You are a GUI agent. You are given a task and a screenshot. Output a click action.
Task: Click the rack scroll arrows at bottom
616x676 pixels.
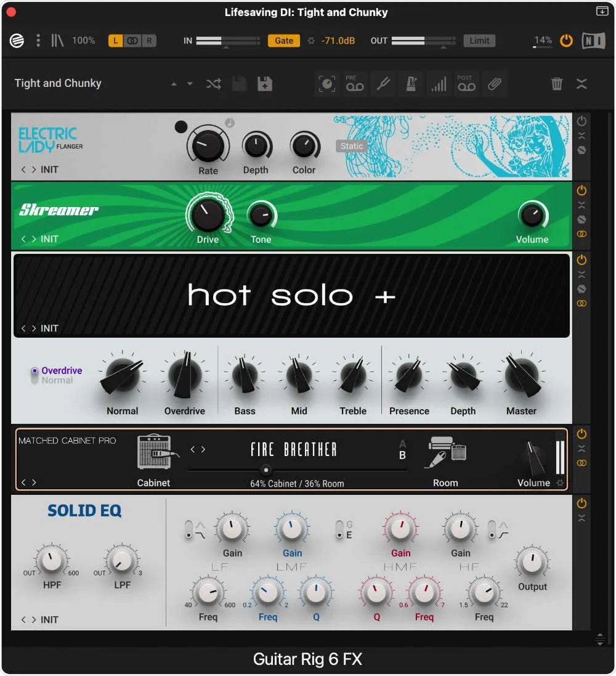[599, 638]
